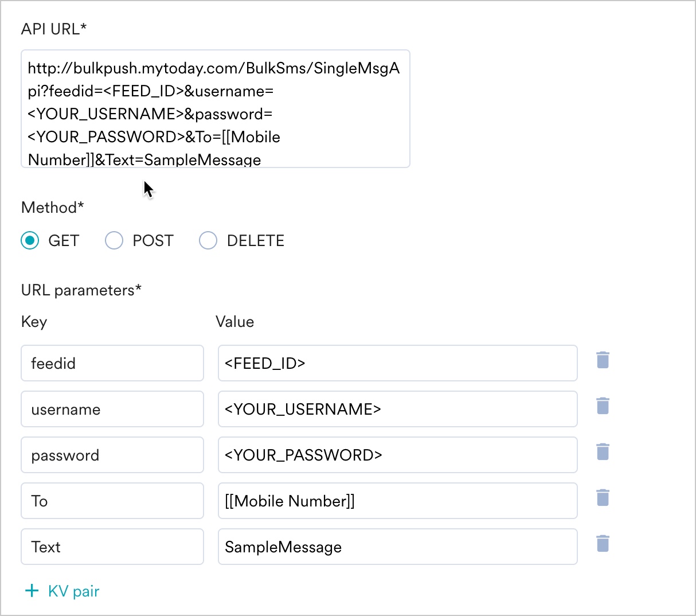Click the API URL* label
The height and width of the screenshot is (616, 696).
pyautogui.click(x=54, y=29)
